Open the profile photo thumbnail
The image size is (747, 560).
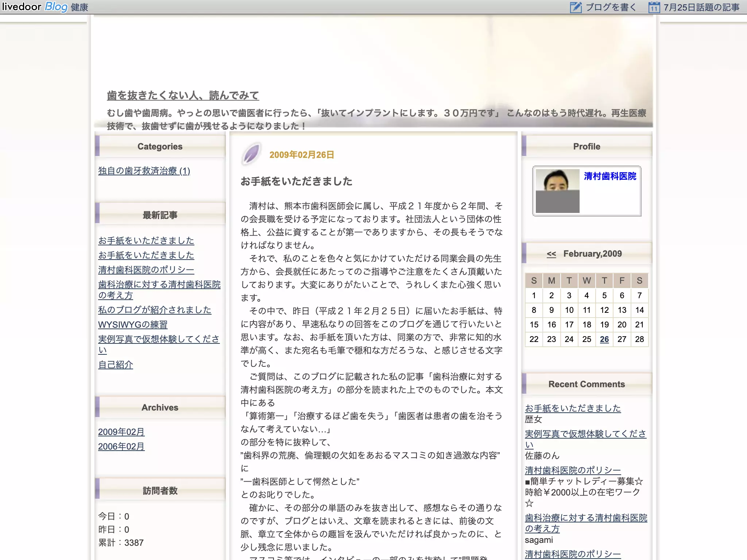(x=557, y=191)
